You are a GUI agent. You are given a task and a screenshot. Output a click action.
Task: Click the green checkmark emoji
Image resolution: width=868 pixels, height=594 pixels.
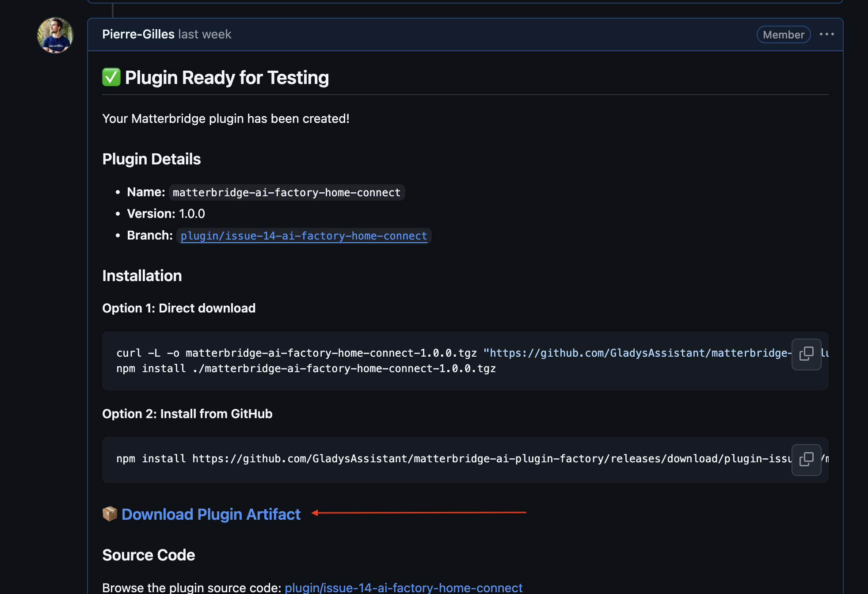[111, 77]
